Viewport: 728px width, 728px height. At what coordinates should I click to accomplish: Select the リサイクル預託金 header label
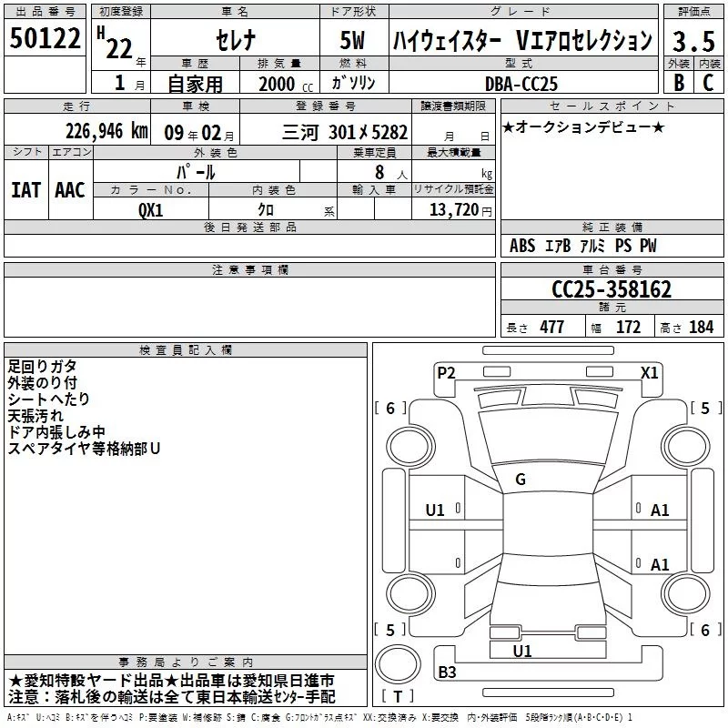click(453, 190)
